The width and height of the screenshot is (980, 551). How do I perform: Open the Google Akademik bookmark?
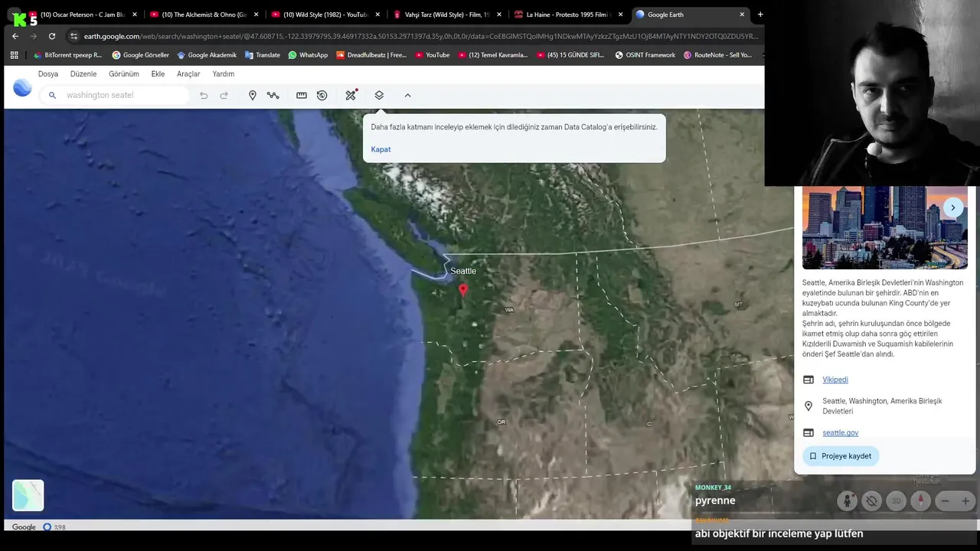click(x=207, y=55)
